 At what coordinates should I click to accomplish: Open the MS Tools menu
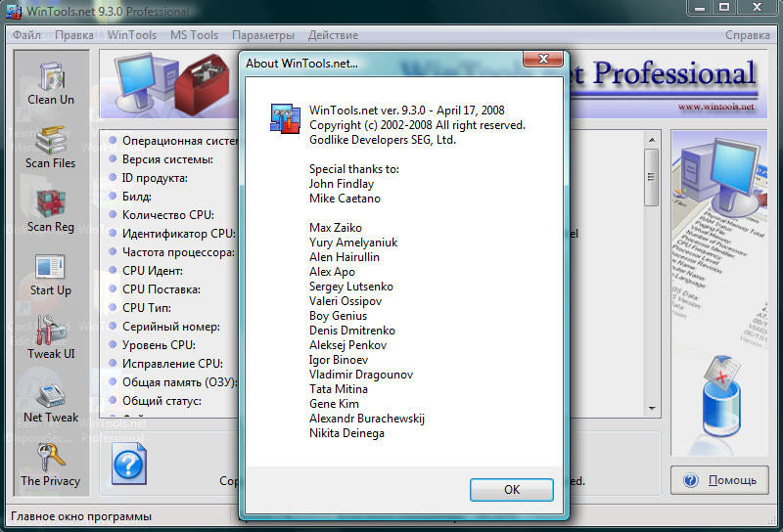coord(194,35)
